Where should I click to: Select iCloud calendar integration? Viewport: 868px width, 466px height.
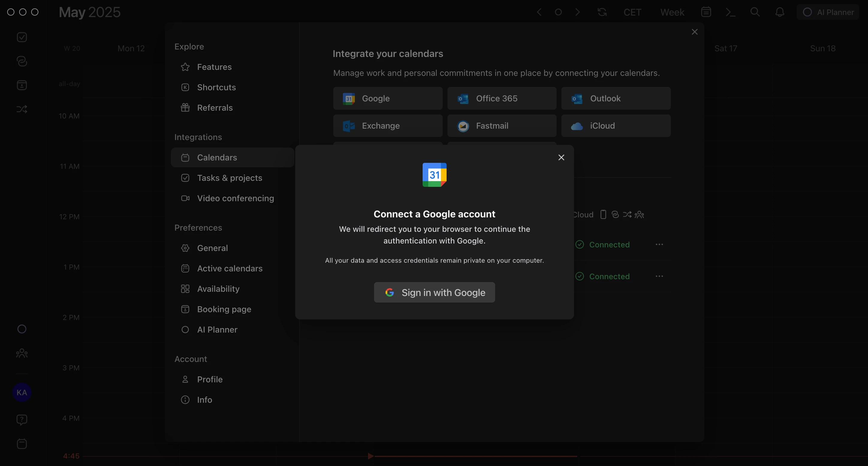616,126
